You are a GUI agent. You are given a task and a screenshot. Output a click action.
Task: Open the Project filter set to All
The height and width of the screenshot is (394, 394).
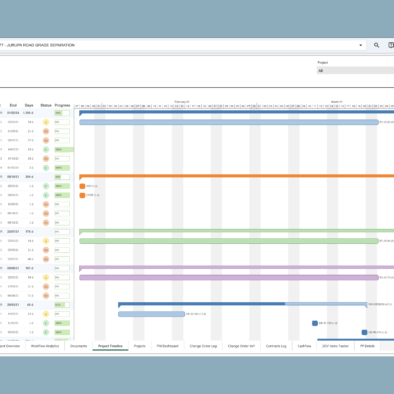pos(355,70)
